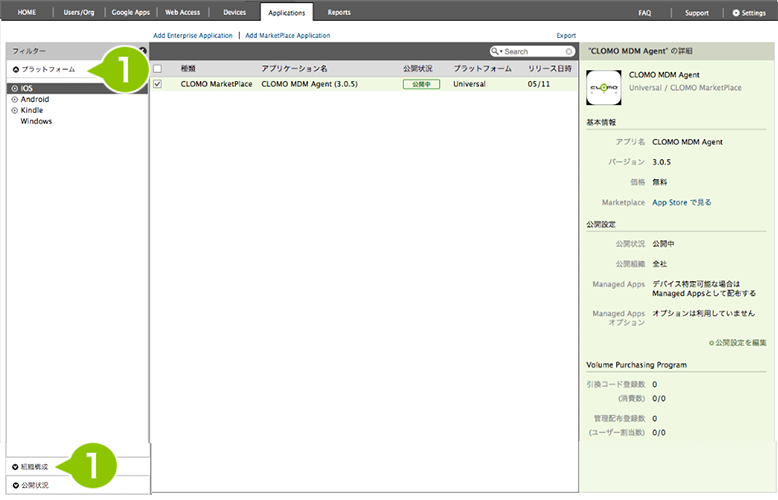Sort by 公開状況 column header
Image resolution: width=778 pixels, height=500 pixels.
tap(417, 68)
